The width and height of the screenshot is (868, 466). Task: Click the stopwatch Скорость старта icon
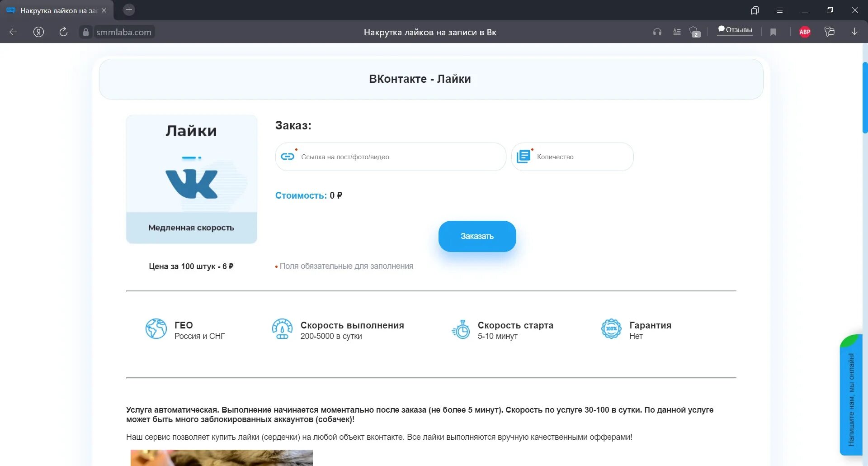point(461,330)
